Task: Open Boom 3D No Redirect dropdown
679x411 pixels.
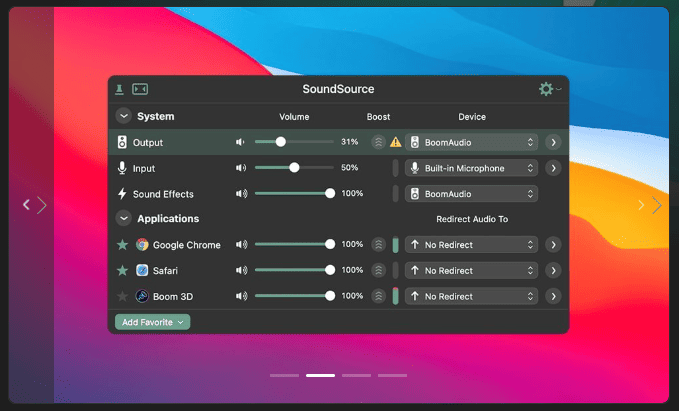Action: point(471,296)
